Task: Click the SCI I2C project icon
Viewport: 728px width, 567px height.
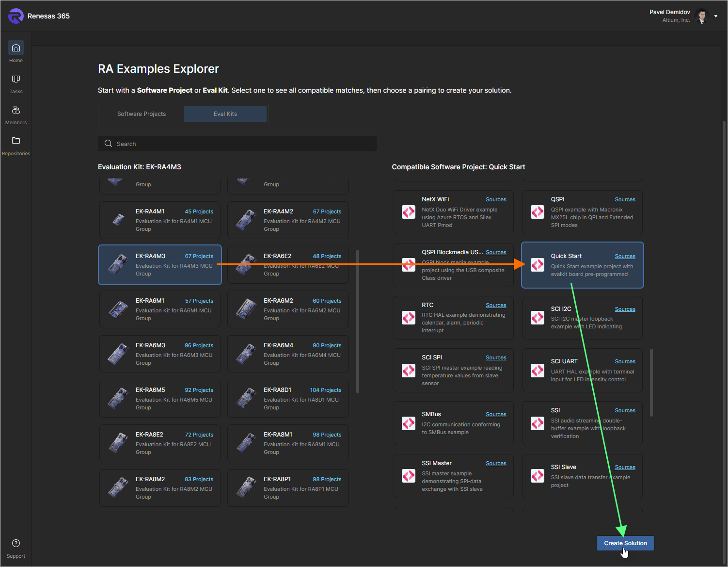Action: click(538, 318)
